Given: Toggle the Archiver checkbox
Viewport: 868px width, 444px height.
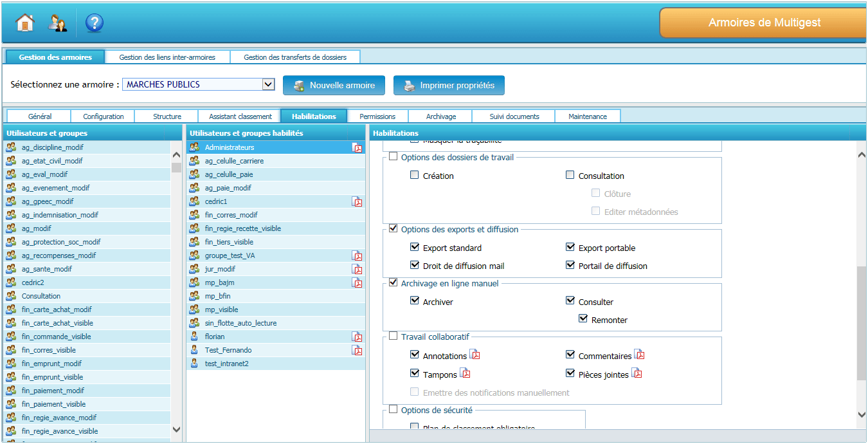Looking at the screenshot, I should point(415,301).
